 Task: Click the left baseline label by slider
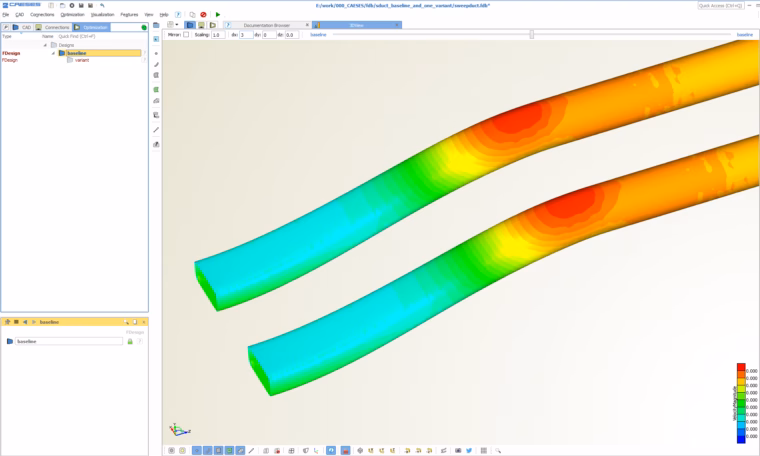pos(318,35)
